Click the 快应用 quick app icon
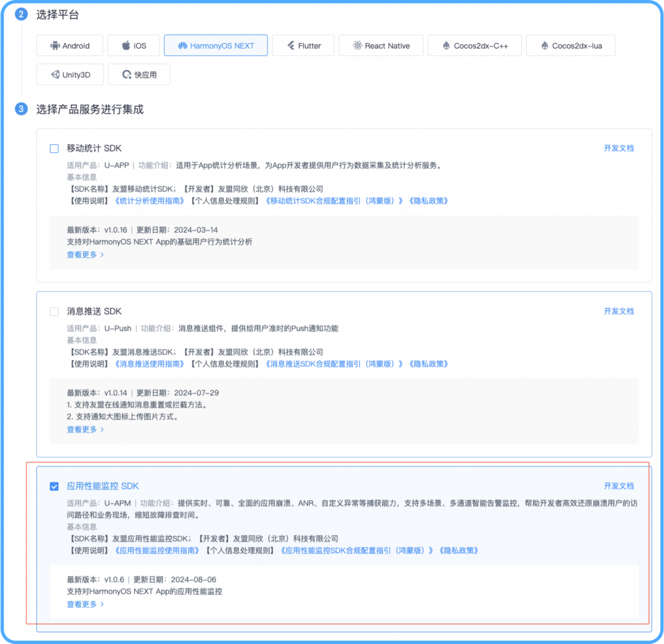This screenshot has height=644, width=664. (x=127, y=74)
